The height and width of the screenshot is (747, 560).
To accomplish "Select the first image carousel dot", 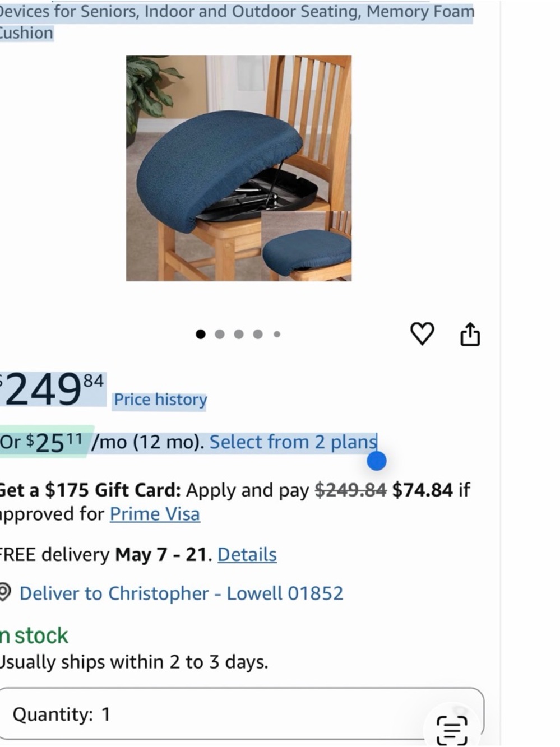I will point(201,334).
